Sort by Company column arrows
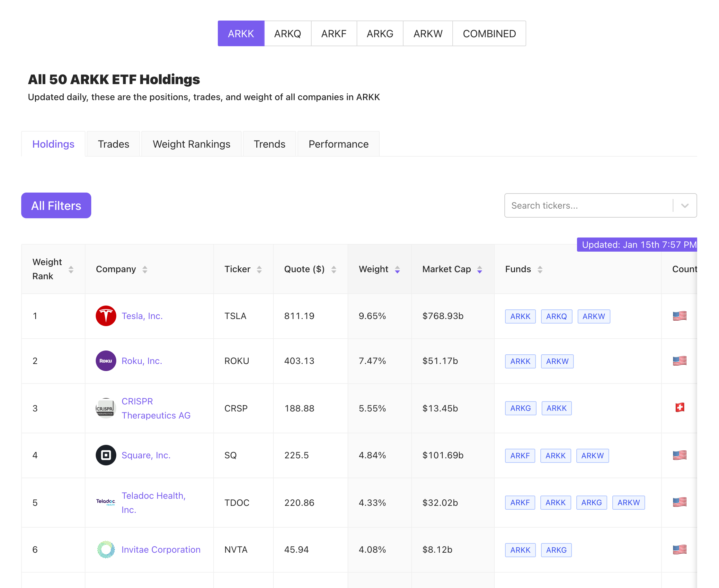 (x=145, y=269)
